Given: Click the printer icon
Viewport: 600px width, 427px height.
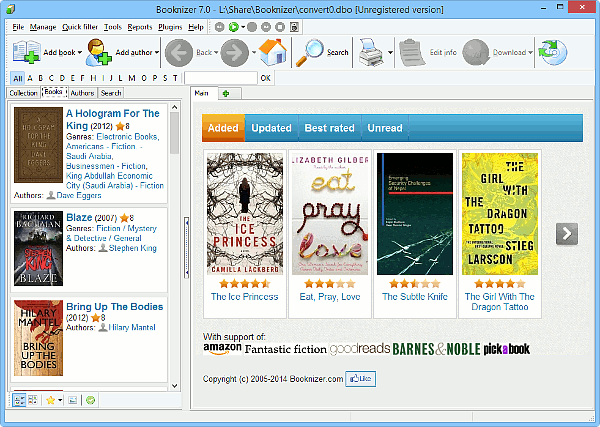Looking at the screenshot, I should [x=371, y=52].
